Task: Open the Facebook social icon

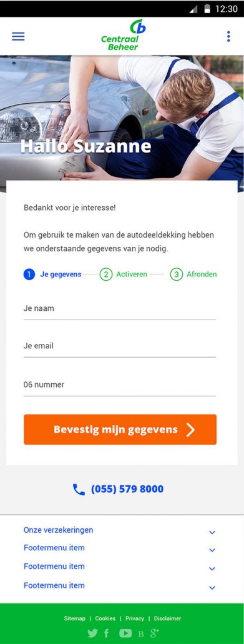Action: point(107,633)
